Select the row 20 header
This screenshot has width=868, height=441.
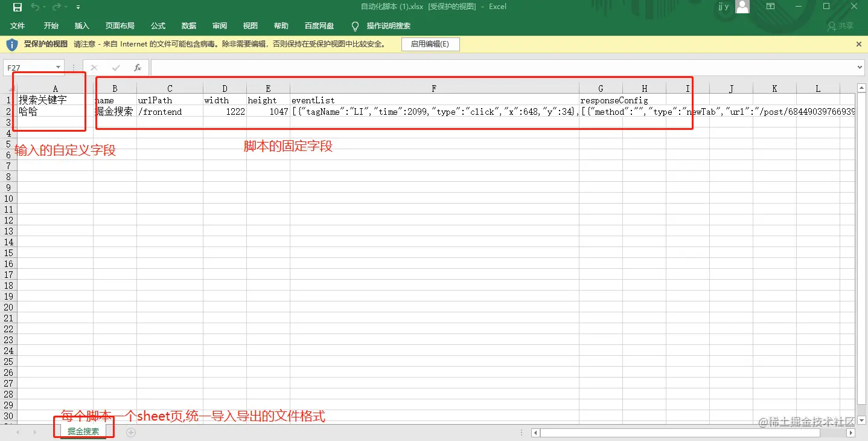click(8, 307)
